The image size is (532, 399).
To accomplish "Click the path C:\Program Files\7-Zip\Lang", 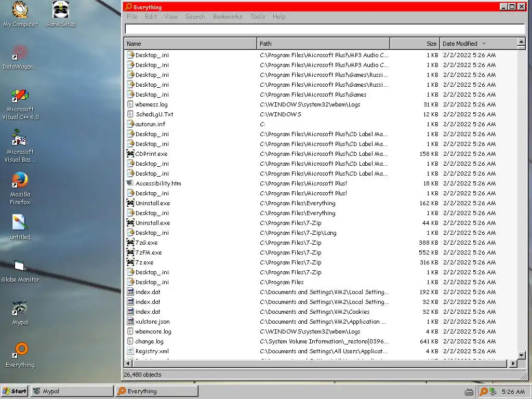I will pyautogui.click(x=298, y=233).
